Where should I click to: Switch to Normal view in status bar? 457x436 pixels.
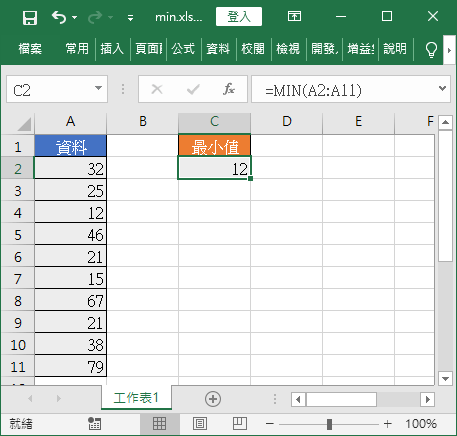pos(159,424)
